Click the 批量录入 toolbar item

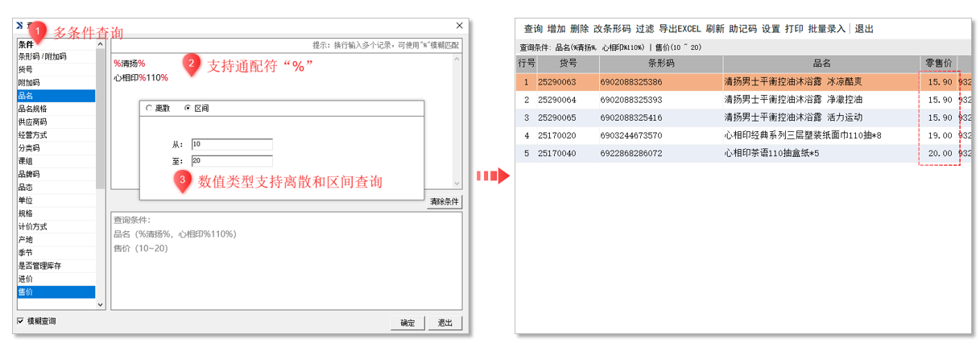pos(827,29)
